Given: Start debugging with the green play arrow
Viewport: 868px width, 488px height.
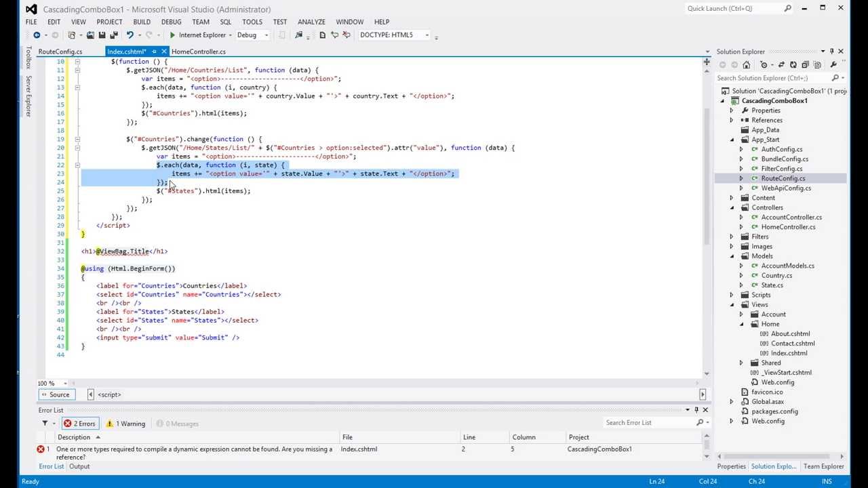Looking at the screenshot, I should 172,35.
